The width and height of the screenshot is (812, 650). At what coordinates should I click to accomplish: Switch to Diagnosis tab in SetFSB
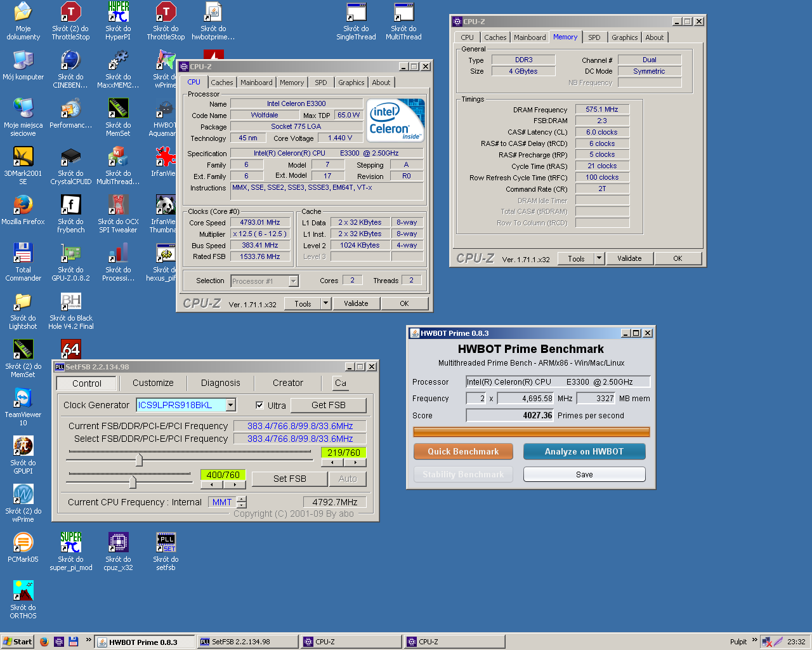click(x=221, y=383)
